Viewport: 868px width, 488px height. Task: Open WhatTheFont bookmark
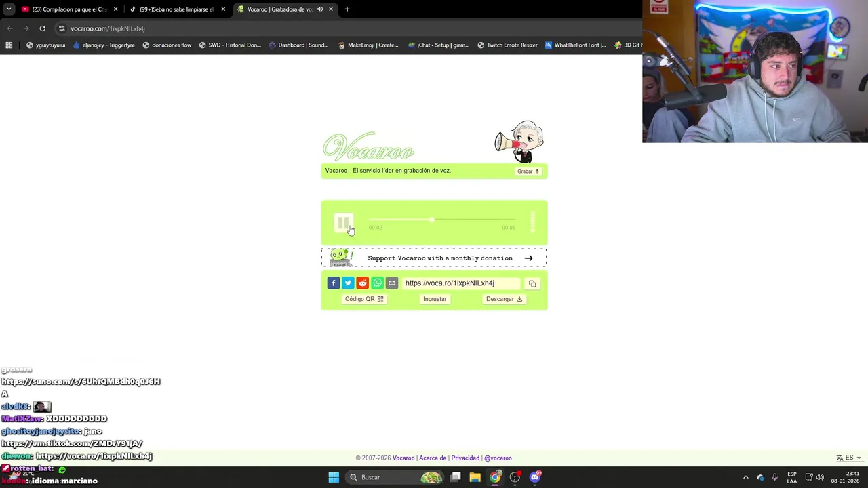tap(575, 45)
